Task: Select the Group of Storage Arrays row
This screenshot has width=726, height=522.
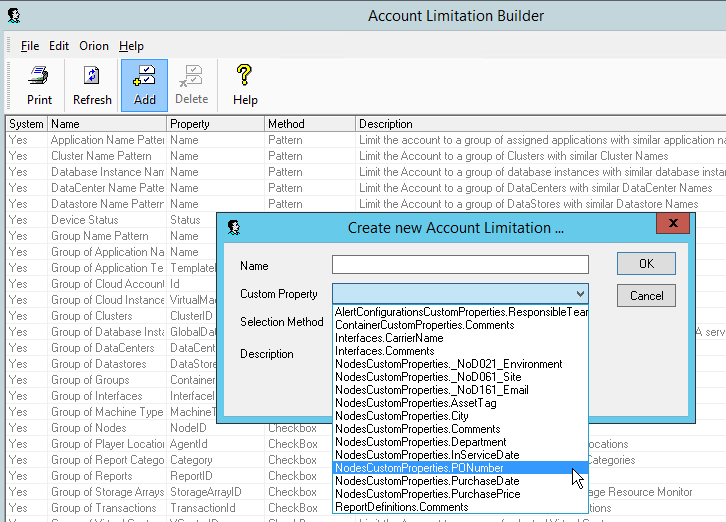Action: [x=169, y=492]
